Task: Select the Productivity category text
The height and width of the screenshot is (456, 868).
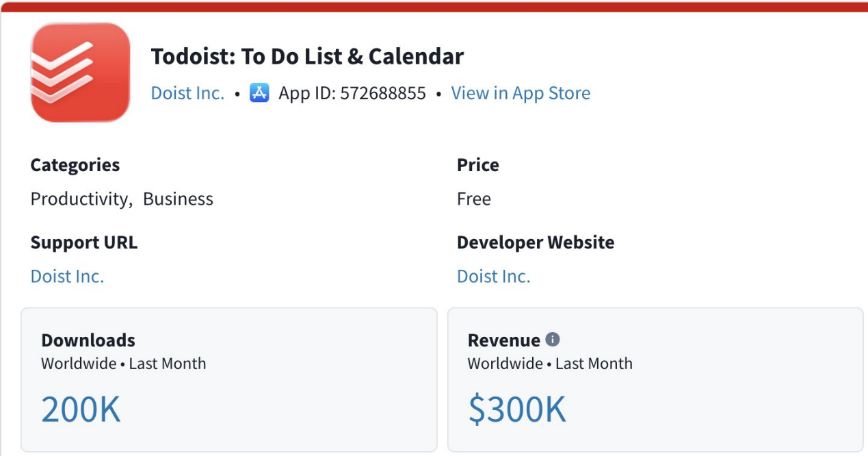Action: (x=80, y=199)
